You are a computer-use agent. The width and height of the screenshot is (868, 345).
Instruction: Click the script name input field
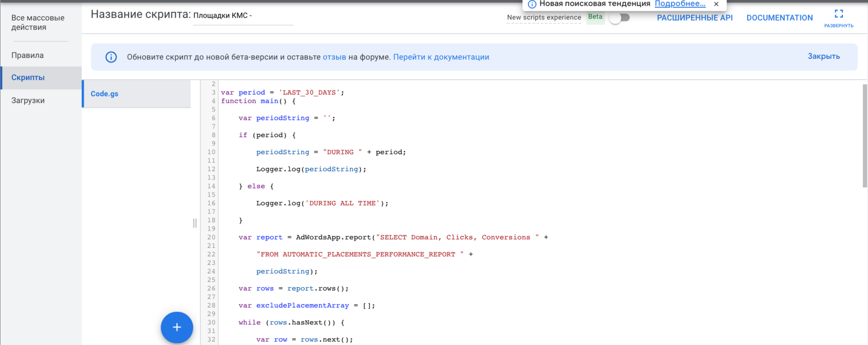point(243,16)
